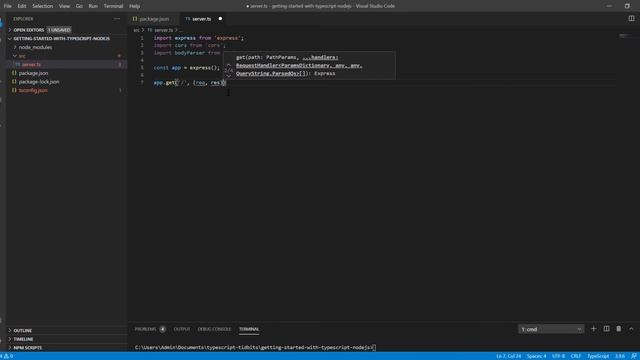This screenshot has width=640, height=360.
Task: Click the unsaved dot on server.ts tab
Action: [220, 19]
